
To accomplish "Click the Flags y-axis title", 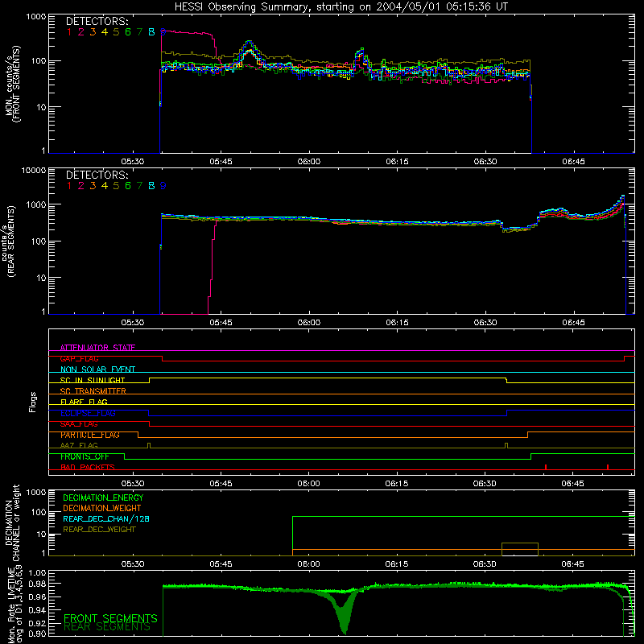I will pos(33,402).
